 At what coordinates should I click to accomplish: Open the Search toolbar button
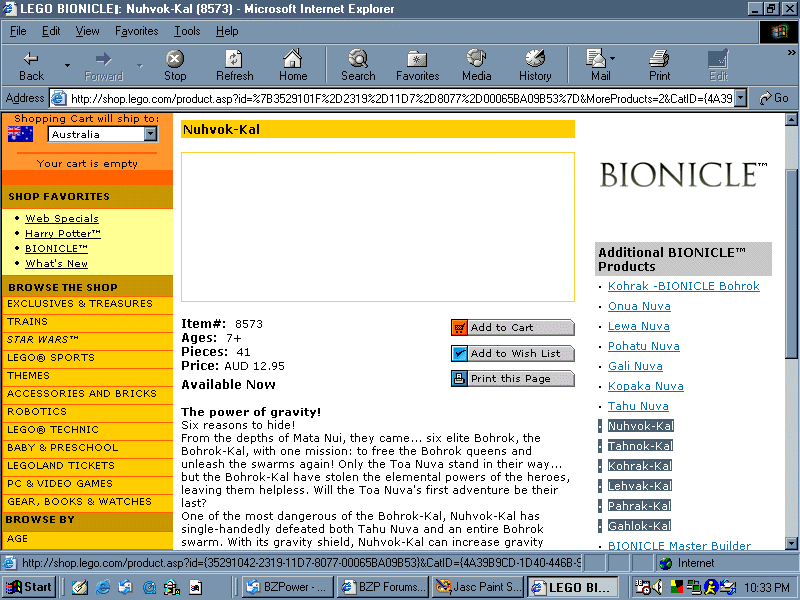pos(358,66)
